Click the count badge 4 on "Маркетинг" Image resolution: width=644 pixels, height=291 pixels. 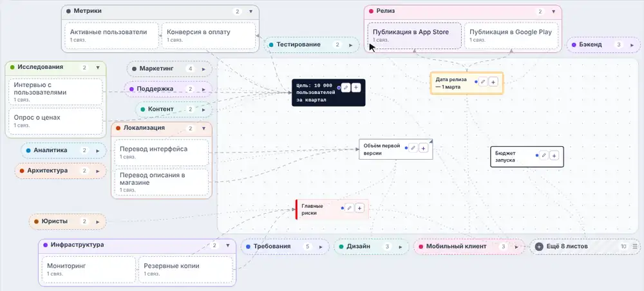pos(190,69)
